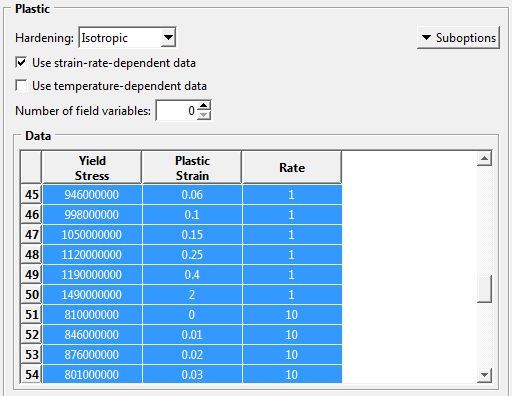Enable temperature-dependent data checkbox
This screenshot has height=396, width=512.
pos(21,86)
